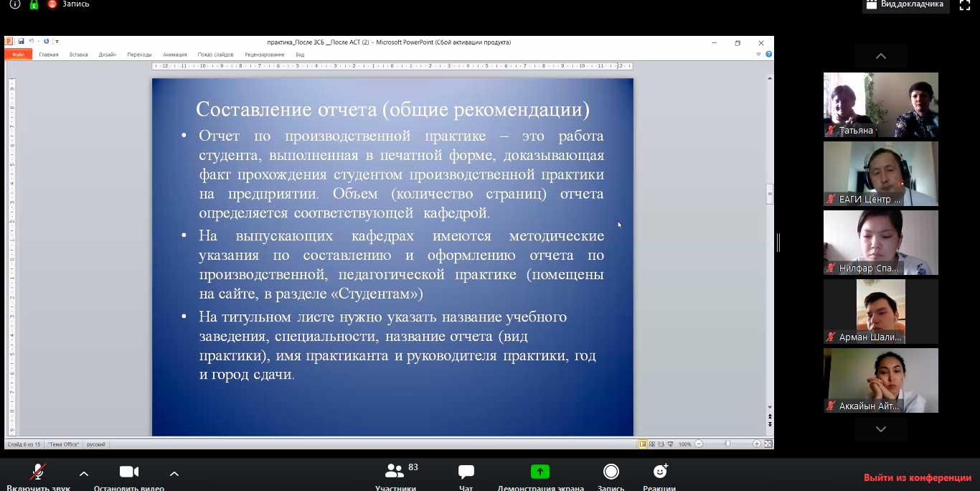Open the Участники participants panel
The width and height of the screenshot is (980, 491).
[x=395, y=473]
